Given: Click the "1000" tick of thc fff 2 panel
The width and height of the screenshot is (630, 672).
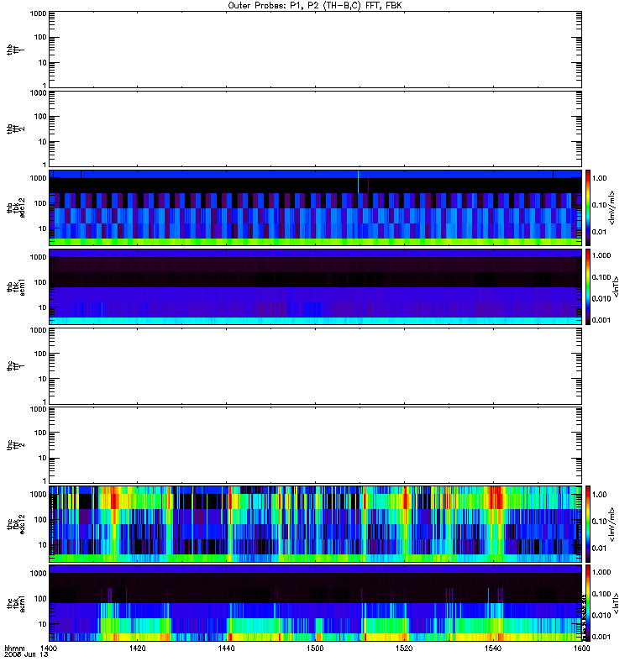Looking at the screenshot, I should pos(38,409).
